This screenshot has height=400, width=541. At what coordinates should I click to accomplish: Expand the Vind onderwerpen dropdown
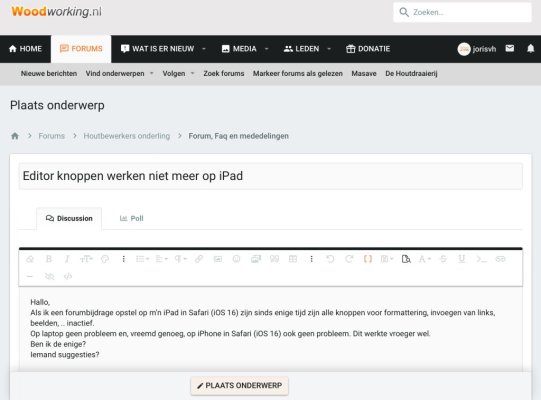click(151, 74)
